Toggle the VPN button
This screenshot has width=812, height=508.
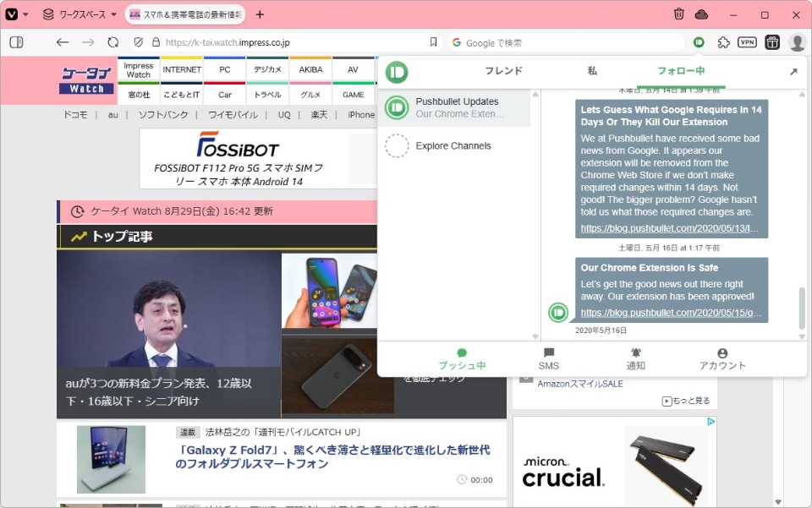747,42
